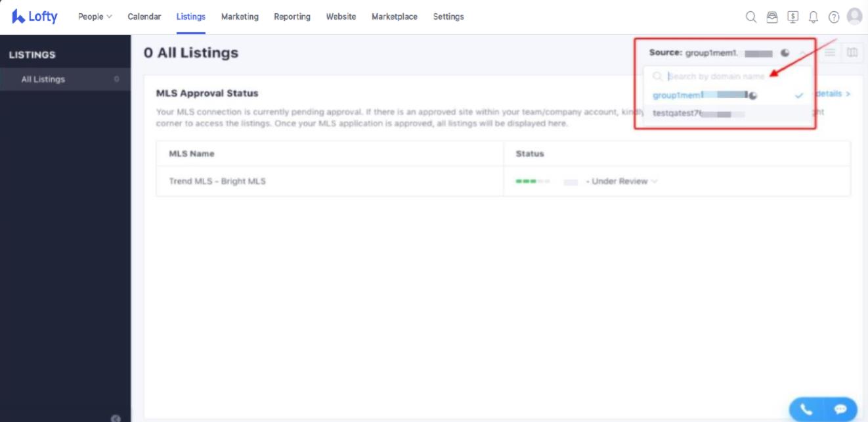Select All Listings in the sidebar
868x422 pixels.
43,80
